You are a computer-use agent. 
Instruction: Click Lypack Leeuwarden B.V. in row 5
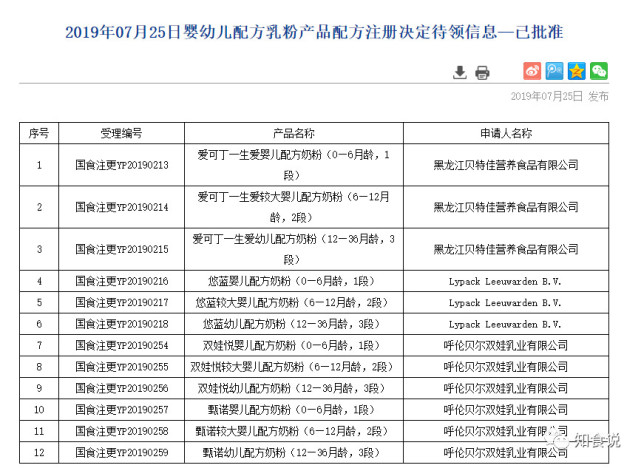(x=506, y=303)
